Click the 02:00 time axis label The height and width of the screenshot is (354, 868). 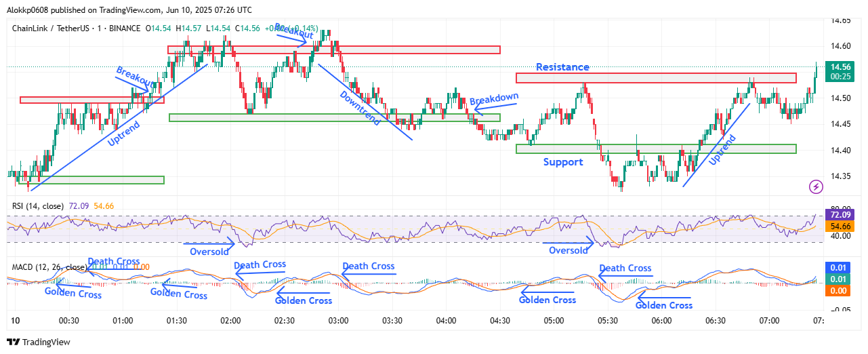click(x=230, y=321)
